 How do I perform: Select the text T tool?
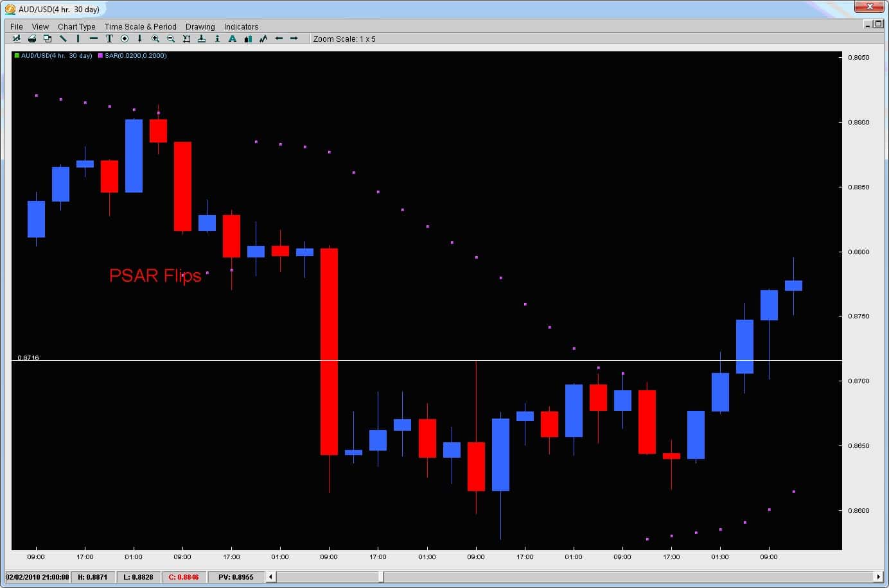(x=109, y=39)
